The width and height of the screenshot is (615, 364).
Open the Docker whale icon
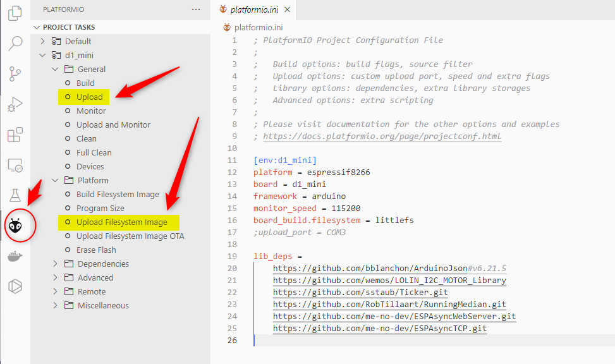(x=15, y=256)
